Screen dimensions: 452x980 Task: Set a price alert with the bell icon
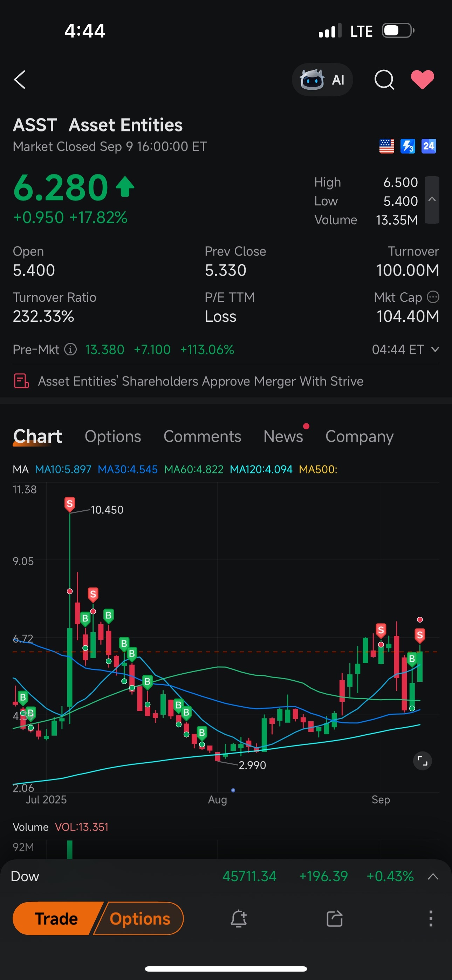[239, 918]
